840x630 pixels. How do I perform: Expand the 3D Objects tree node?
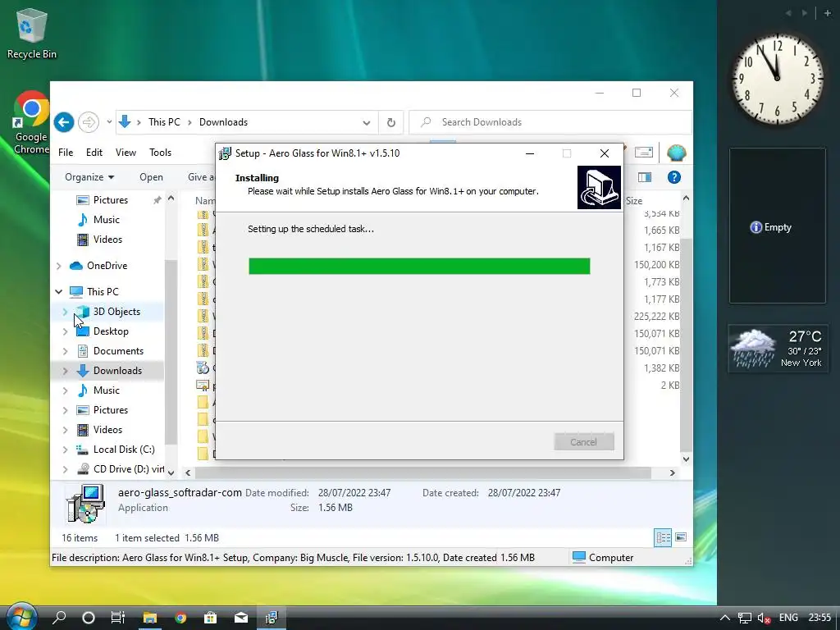[x=65, y=312]
